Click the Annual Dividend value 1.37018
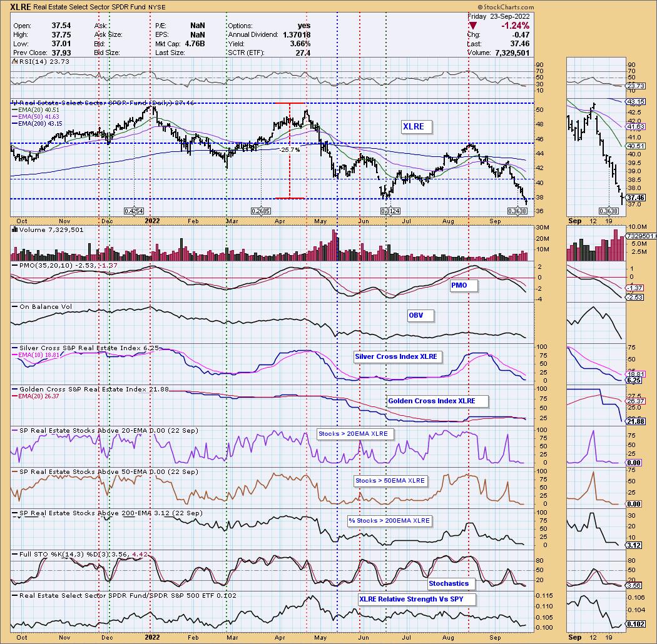Image resolution: width=657 pixels, height=644 pixels. pyautogui.click(x=297, y=35)
